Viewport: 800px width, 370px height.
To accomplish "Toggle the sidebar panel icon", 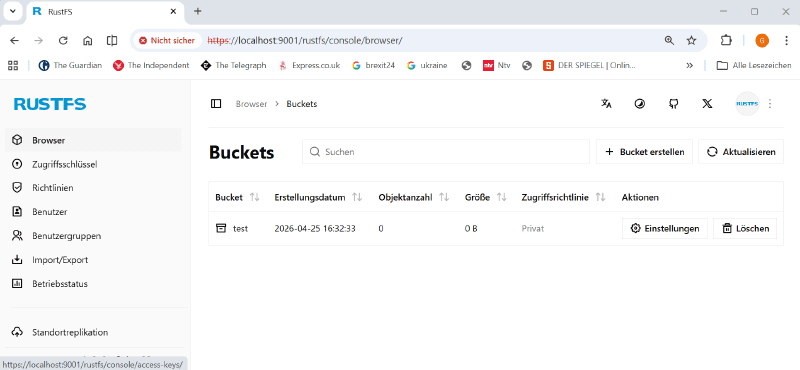I will 216,104.
